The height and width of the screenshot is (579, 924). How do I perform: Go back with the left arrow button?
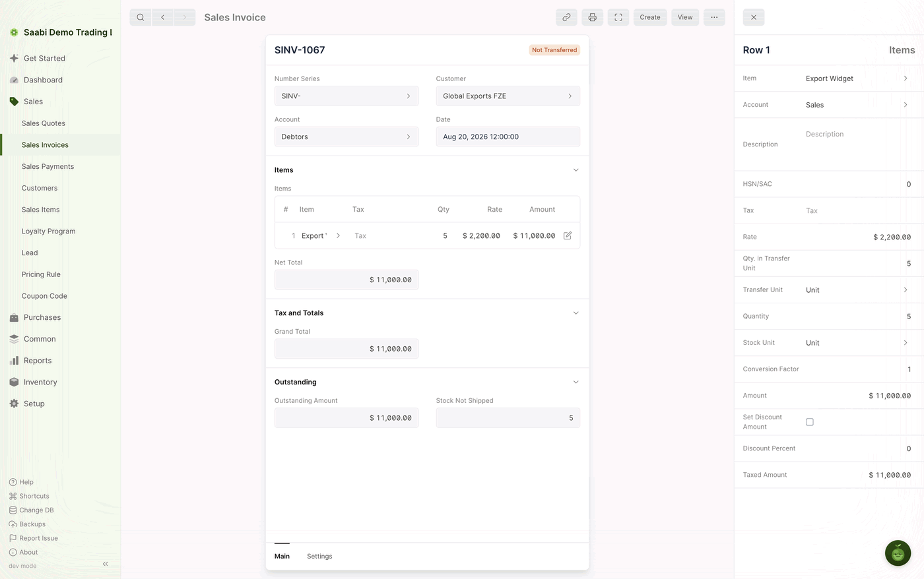coord(162,17)
